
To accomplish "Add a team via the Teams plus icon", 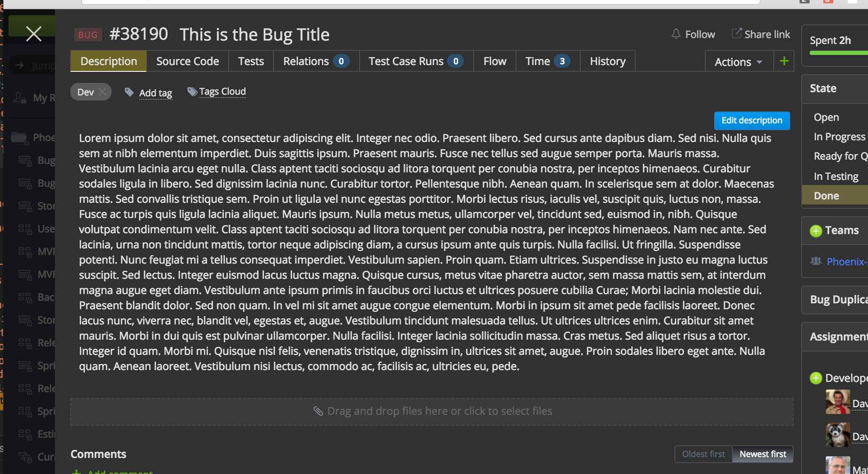I will (816, 231).
